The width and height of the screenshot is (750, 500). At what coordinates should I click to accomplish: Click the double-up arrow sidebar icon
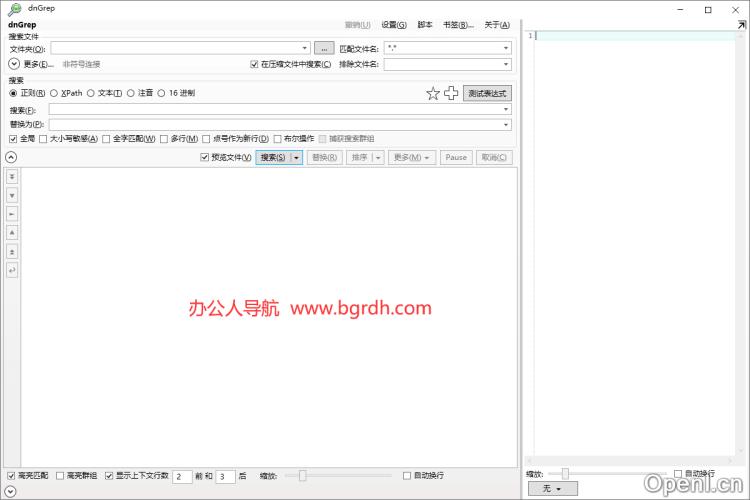[x=12, y=251]
